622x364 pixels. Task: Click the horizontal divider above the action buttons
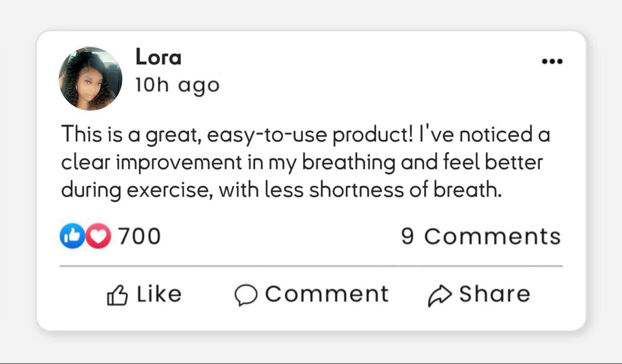tap(311, 266)
